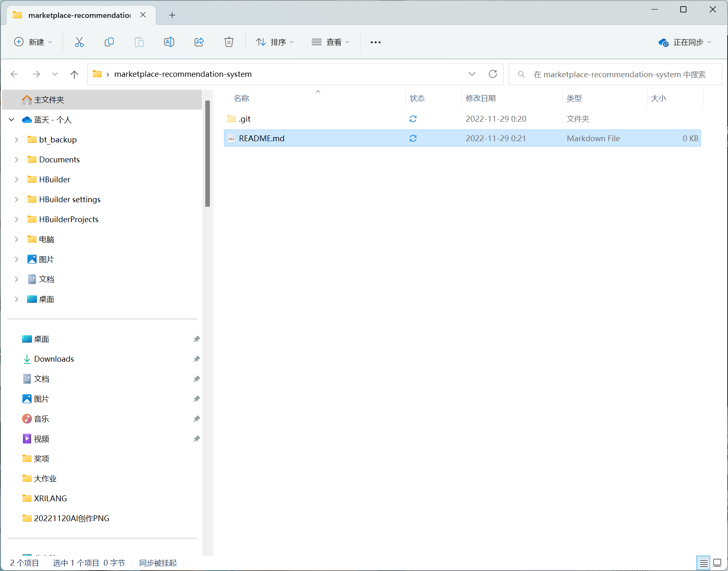Open the address bar history dropdown arrow
The width and height of the screenshot is (728, 571).
click(472, 74)
